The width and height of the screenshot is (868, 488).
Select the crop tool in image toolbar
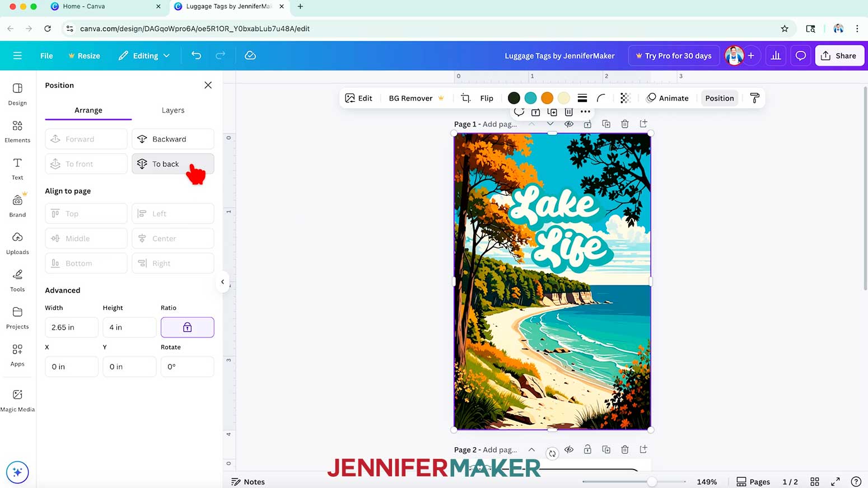point(465,98)
